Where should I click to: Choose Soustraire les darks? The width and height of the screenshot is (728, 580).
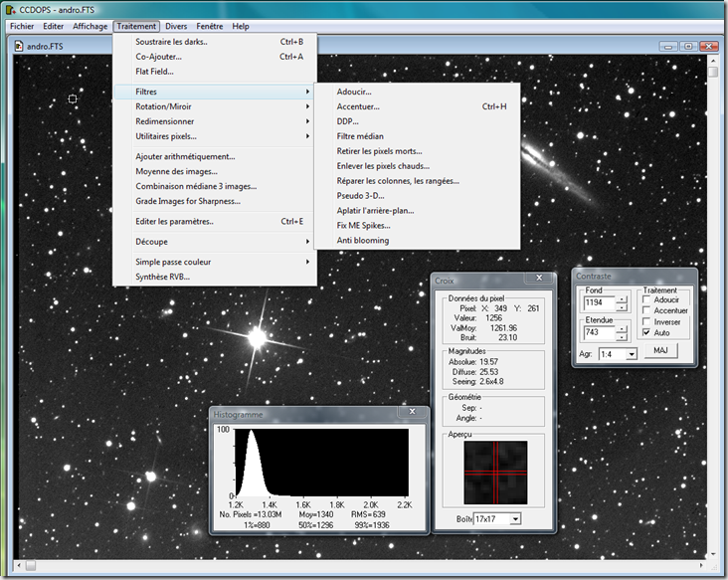[216, 42]
